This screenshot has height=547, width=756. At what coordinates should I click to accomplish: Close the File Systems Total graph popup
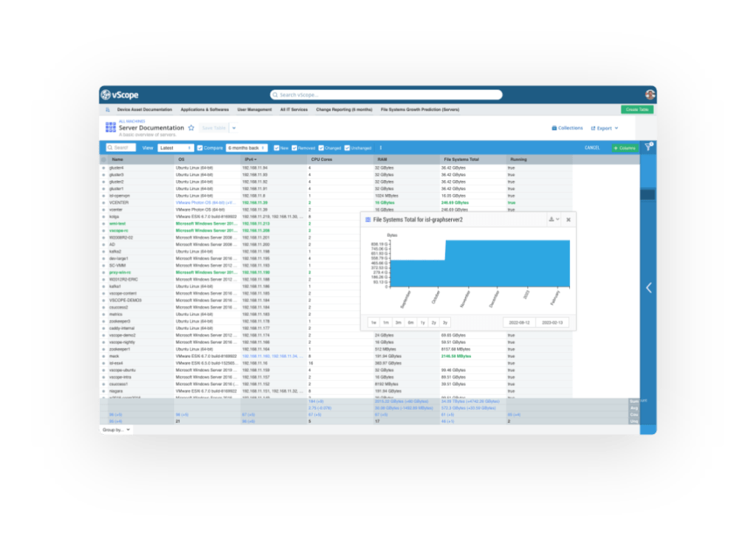[568, 220]
